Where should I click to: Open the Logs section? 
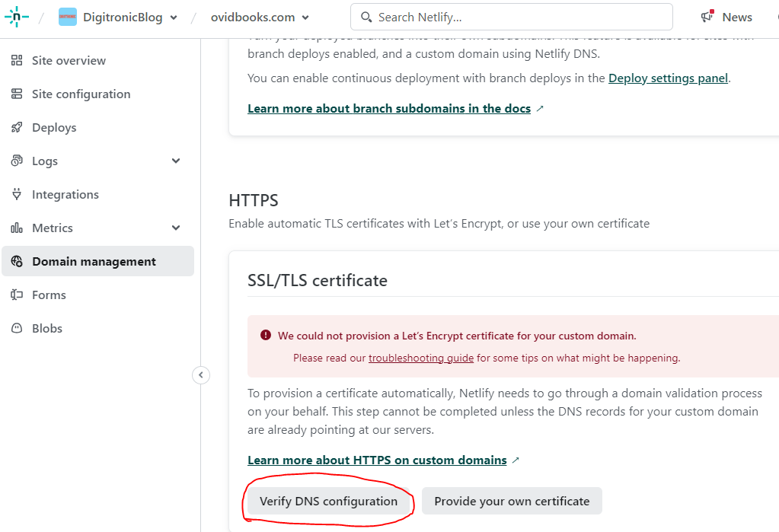click(x=45, y=161)
